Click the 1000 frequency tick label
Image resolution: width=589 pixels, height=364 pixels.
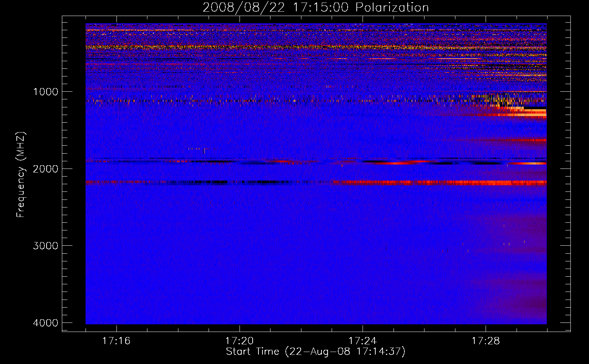(x=46, y=91)
